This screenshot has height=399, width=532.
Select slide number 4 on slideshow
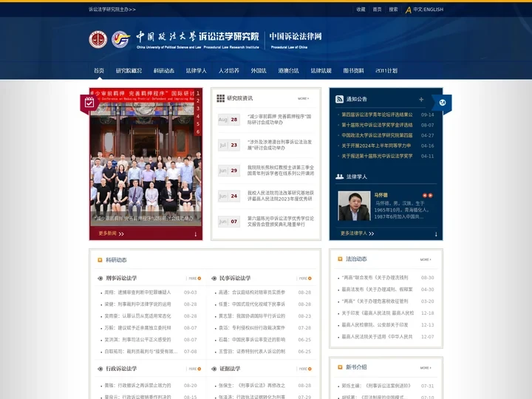click(x=198, y=117)
